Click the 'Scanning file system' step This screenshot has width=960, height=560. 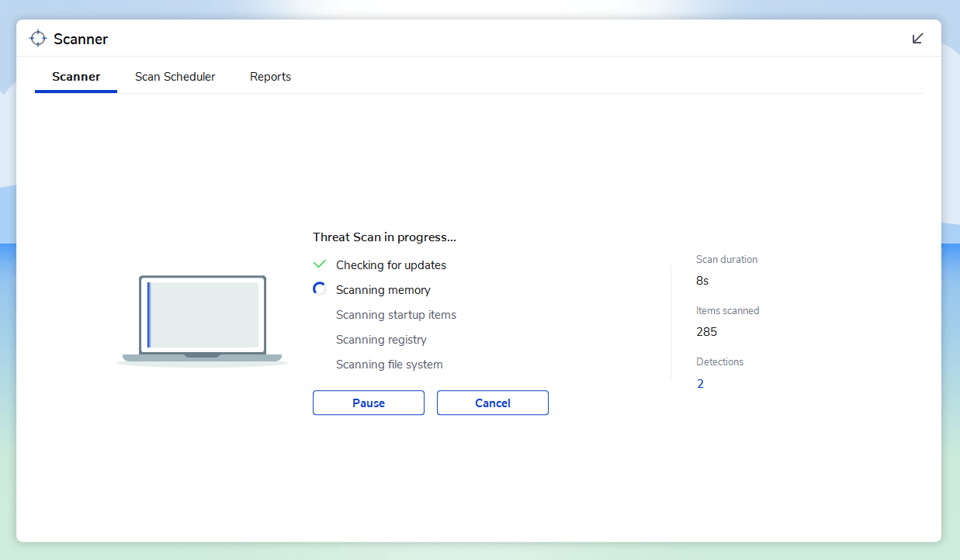point(390,365)
